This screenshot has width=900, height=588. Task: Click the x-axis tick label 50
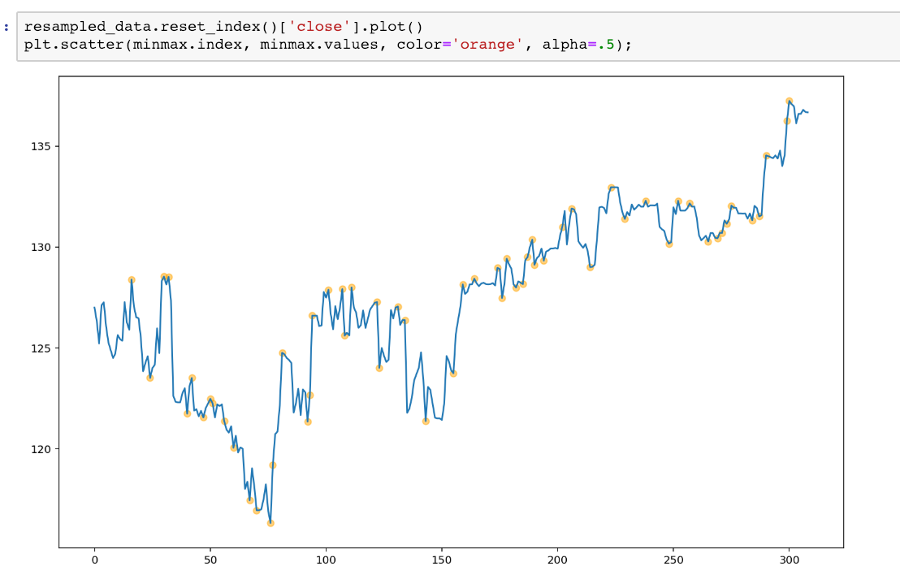pyautogui.click(x=210, y=560)
